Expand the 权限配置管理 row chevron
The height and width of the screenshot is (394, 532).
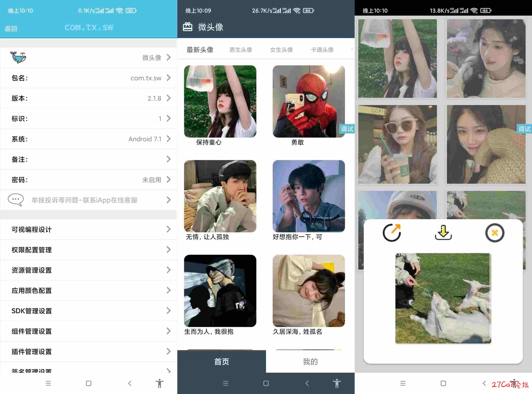[x=169, y=250]
